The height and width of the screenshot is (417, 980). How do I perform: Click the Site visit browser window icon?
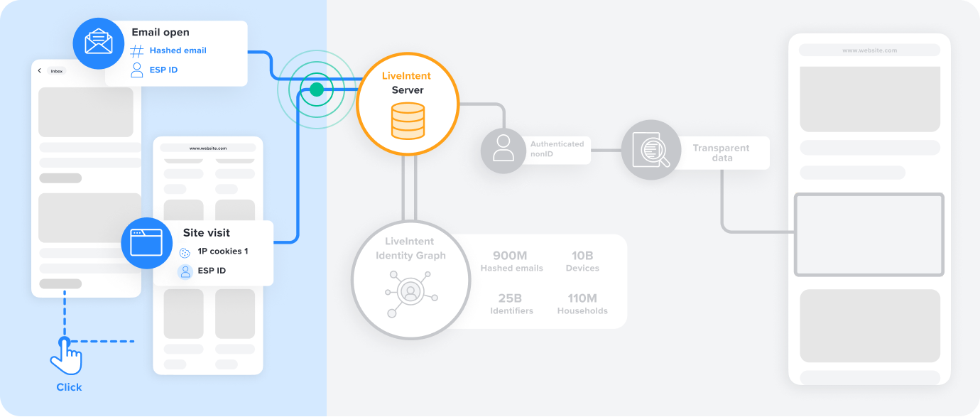coord(147,243)
